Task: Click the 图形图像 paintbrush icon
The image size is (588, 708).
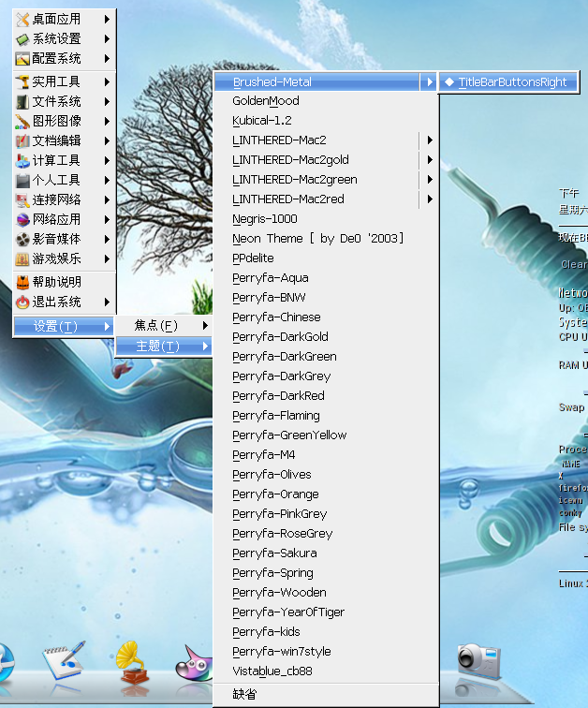Action: point(22,121)
